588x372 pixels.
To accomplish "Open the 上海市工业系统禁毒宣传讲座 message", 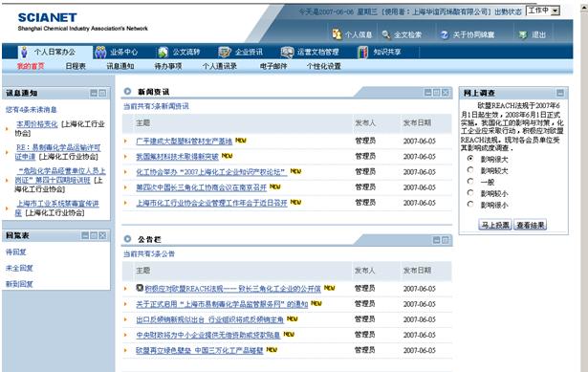I will point(57,208).
